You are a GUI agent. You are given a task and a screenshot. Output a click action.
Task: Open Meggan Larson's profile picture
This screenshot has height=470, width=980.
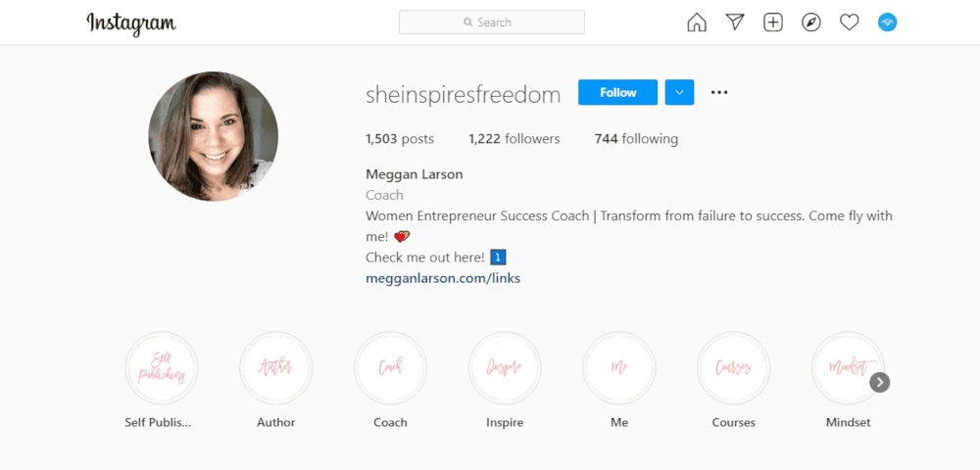(213, 136)
